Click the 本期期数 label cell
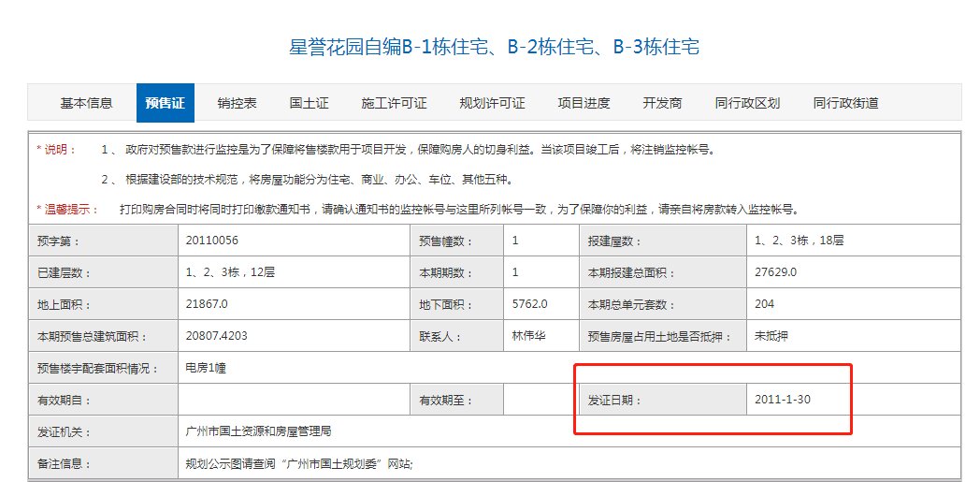 coord(457,272)
